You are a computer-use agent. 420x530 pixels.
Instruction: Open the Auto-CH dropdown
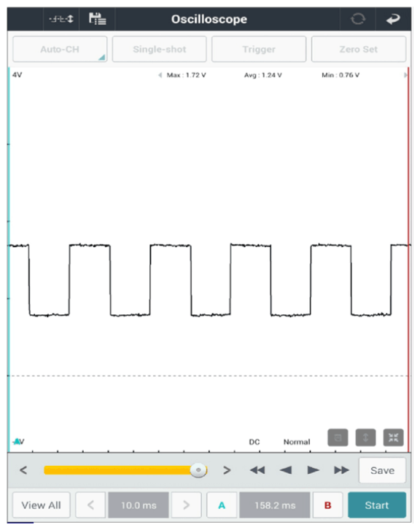[x=60, y=50]
